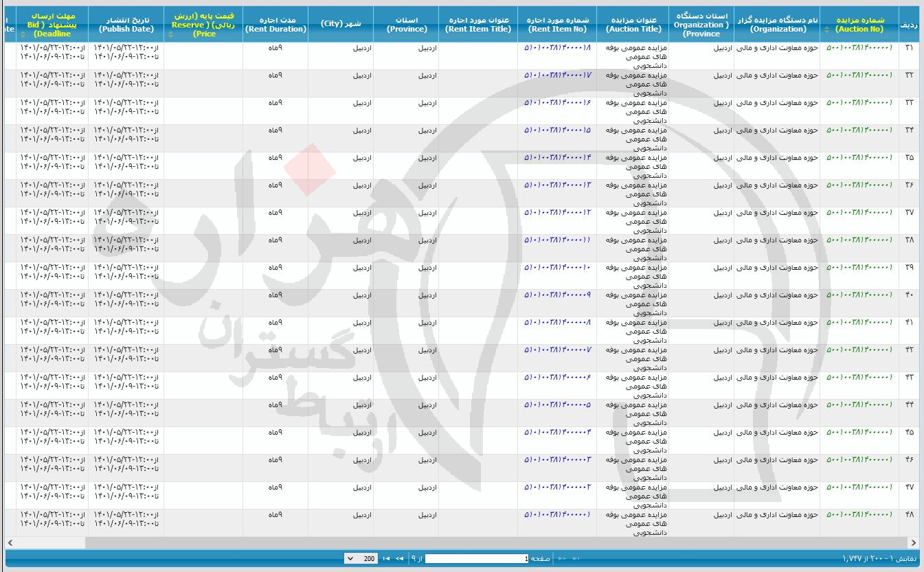Click the Organization column header

click(777, 24)
